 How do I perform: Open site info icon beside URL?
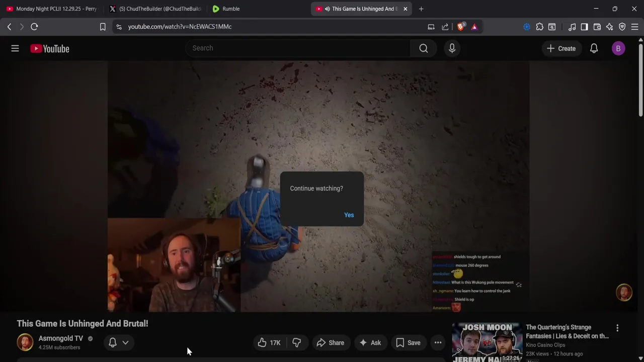(x=119, y=27)
